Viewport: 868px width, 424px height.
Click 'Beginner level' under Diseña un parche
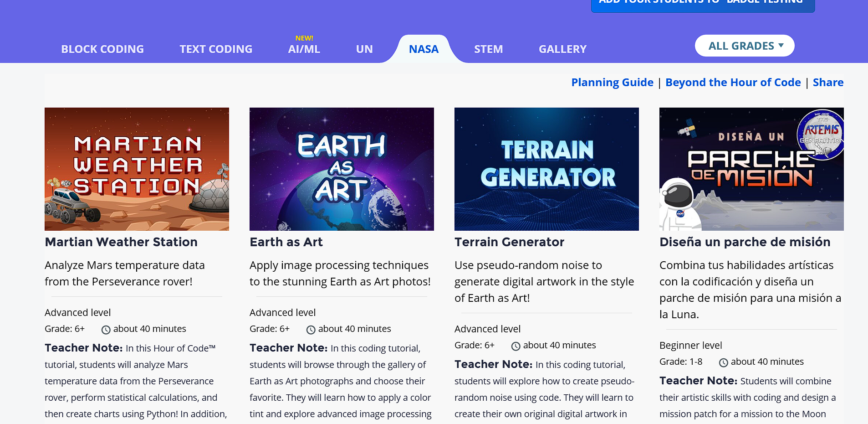(691, 345)
